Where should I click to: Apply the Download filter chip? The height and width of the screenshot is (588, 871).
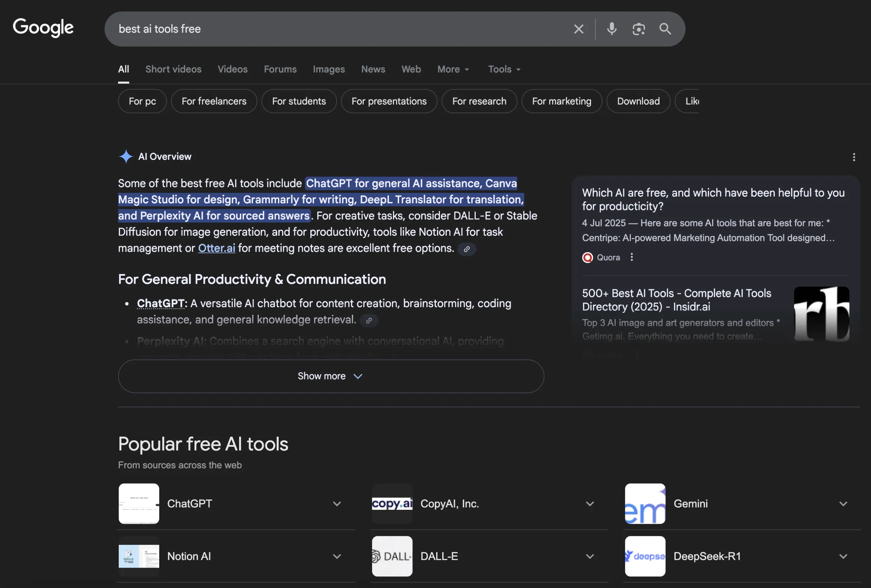click(638, 101)
